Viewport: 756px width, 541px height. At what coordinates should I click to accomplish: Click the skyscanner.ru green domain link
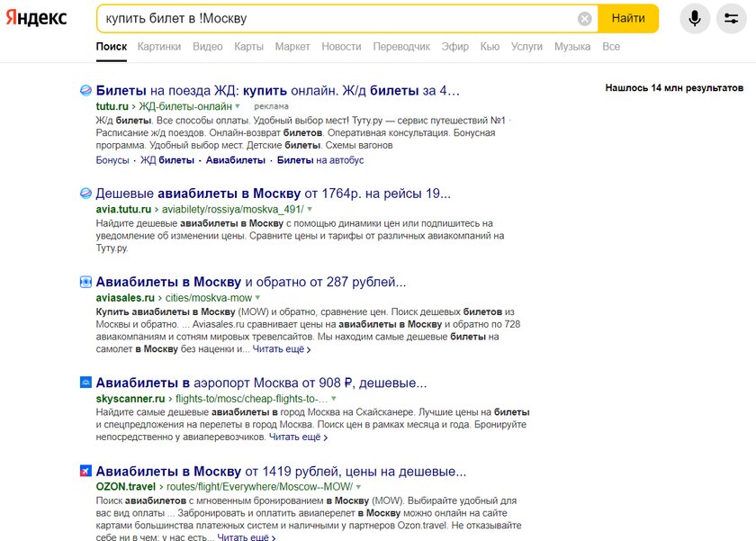[x=130, y=399]
